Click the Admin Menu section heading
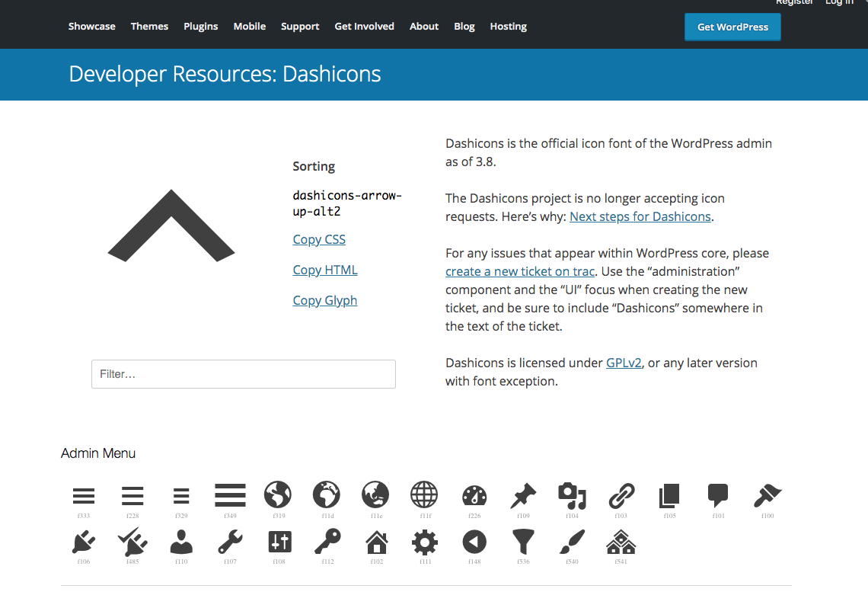 pyautogui.click(x=98, y=453)
